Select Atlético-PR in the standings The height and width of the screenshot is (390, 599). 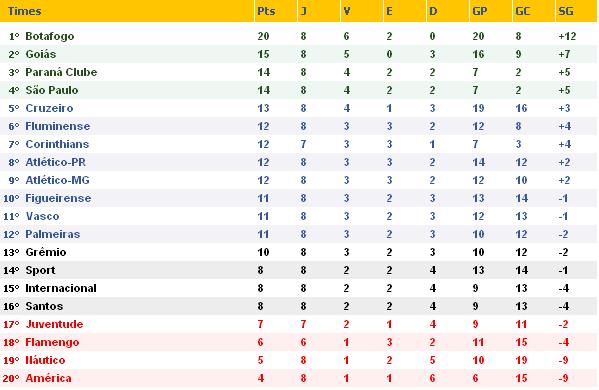pos(55,162)
